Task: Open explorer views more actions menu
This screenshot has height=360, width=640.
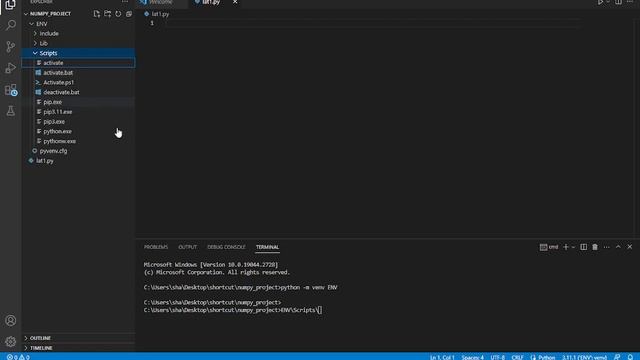Action: click(x=125, y=2)
